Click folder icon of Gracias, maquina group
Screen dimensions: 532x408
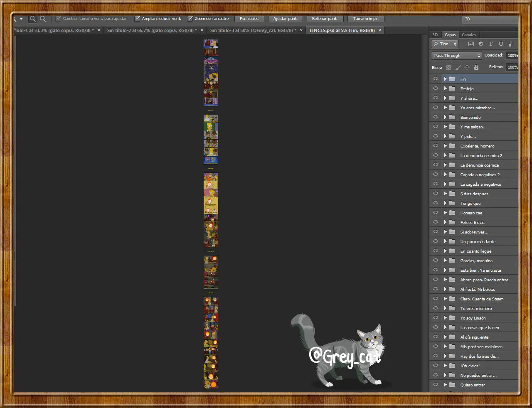click(452, 261)
